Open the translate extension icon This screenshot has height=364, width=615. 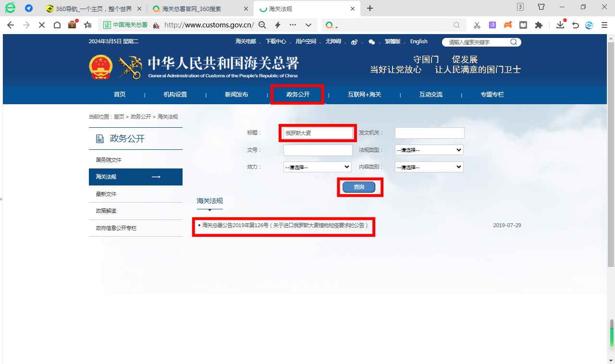click(x=492, y=25)
